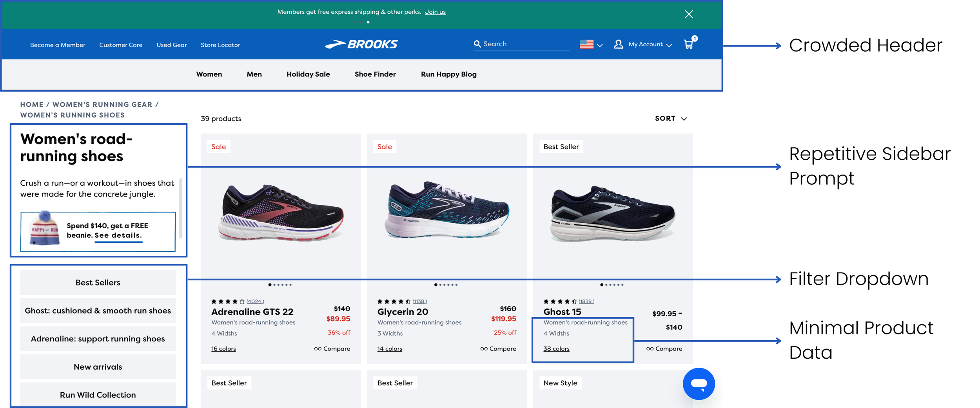This screenshot has width=980, height=408.
Task: Open Become a Member link
Action: 58,45
